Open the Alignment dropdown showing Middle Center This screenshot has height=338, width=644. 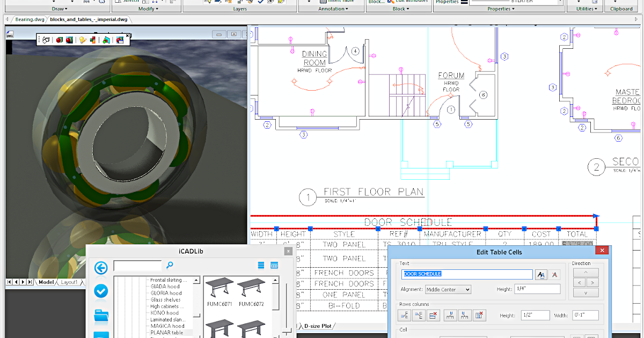448,289
